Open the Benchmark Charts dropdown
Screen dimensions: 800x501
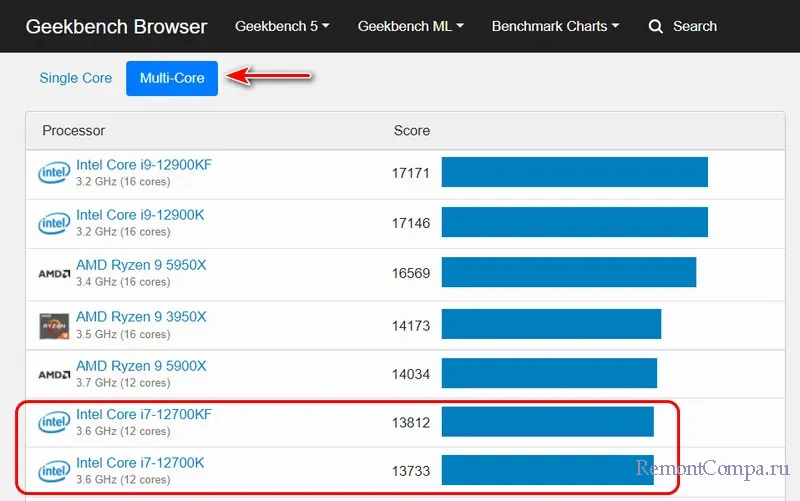(x=555, y=26)
